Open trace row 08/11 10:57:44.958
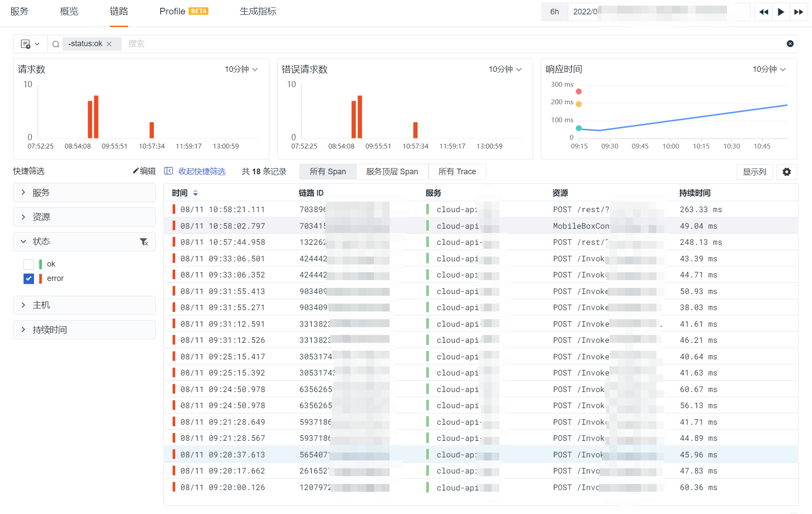Screen dimensions: 812x514 [481, 242]
